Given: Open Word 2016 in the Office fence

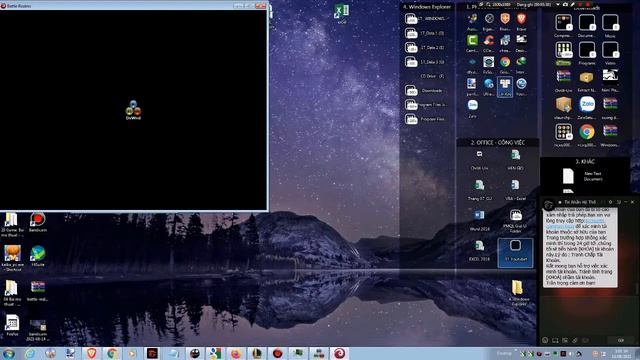Looking at the screenshot, I should click(480, 220).
